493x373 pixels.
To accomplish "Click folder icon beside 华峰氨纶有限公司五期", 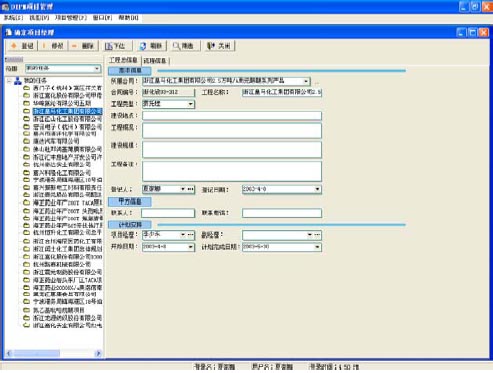I will 26,103.
